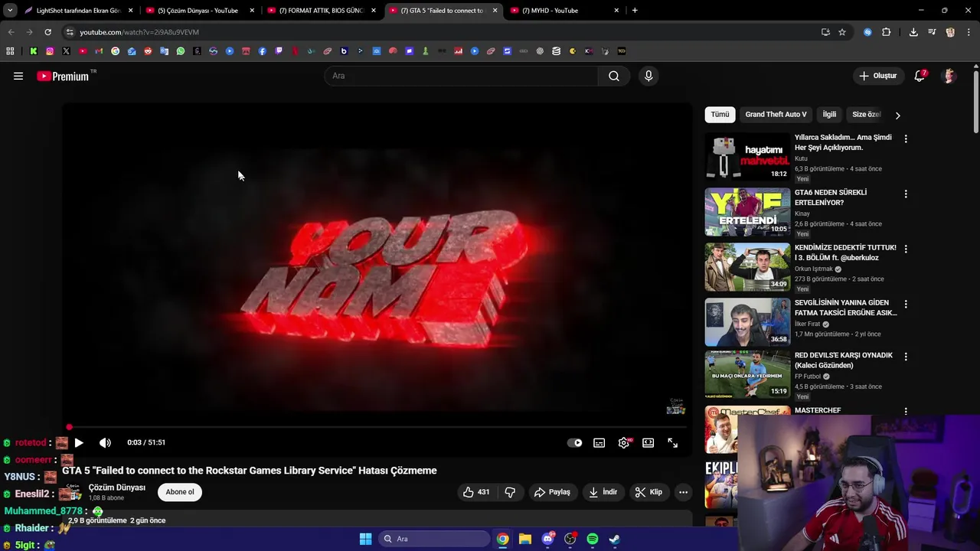Click the video progress bar scrubber
Viewport: 980px width, 551px height.
point(69,427)
